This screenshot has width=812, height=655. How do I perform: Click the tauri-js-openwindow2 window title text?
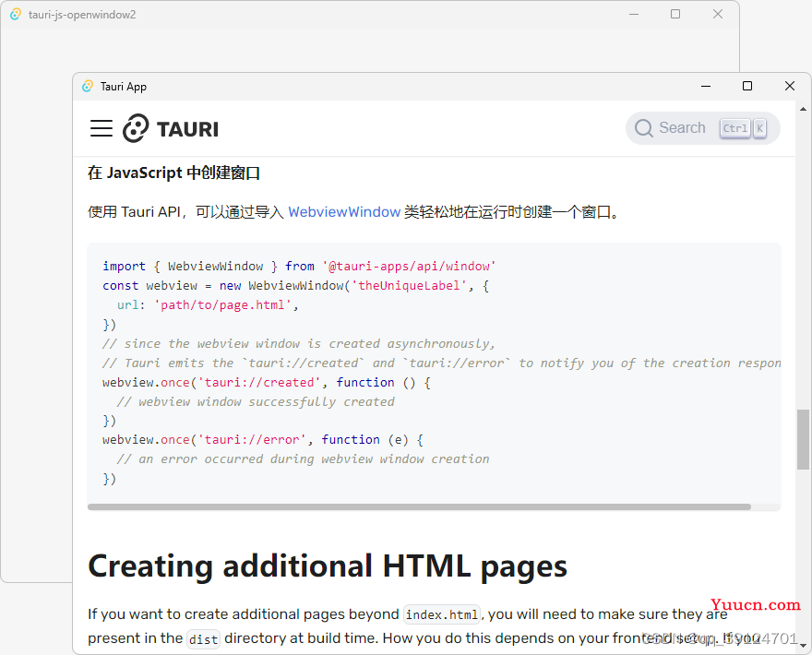coord(82,15)
